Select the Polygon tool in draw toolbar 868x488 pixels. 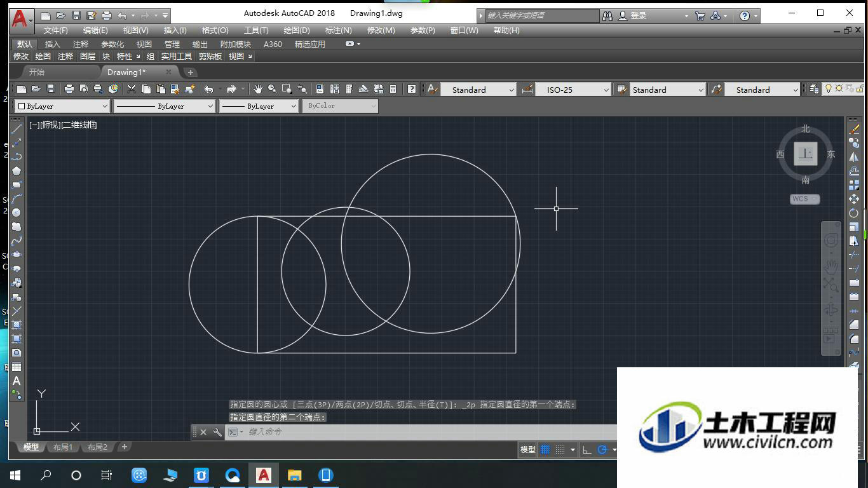point(17,170)
